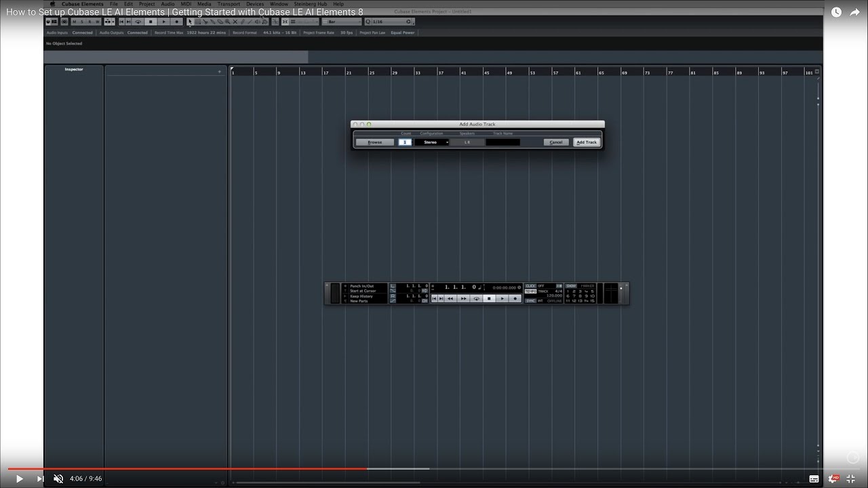Open the Audio menu

[x=167, y=4]
